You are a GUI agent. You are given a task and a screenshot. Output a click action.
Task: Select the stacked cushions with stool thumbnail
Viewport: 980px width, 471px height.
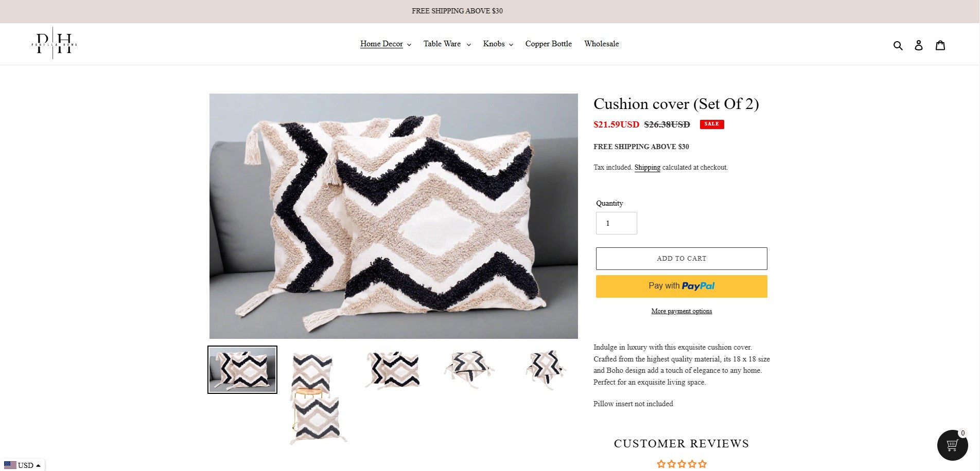tap(318, 396)
